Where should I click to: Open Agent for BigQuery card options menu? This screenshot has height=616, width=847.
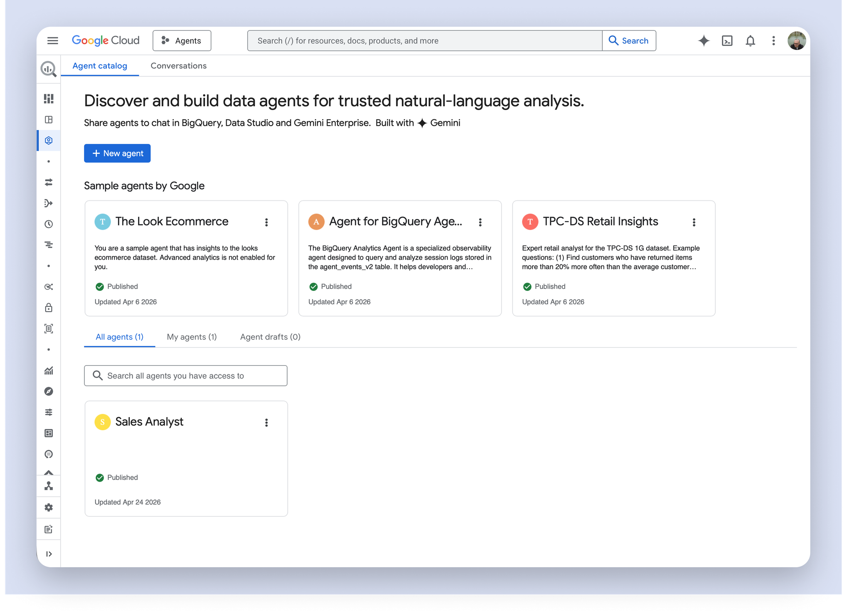click(x=480, y=222)
